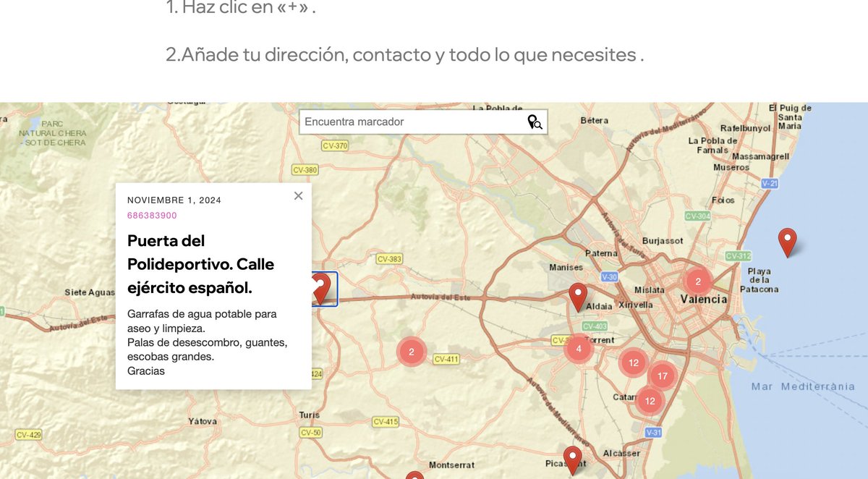Screen dimensions: 868x479
Task: Click the NOVIEMBRE 1, 2024 date label
Action: pyautogui.click(x=173, y=200)
